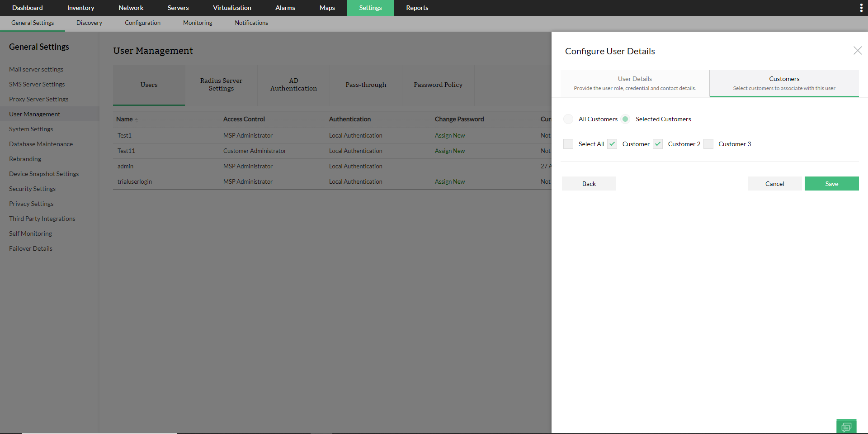Viewport: 868px width, 434px height.
Task: Tick the Select All checkbox
Action: 568,144
